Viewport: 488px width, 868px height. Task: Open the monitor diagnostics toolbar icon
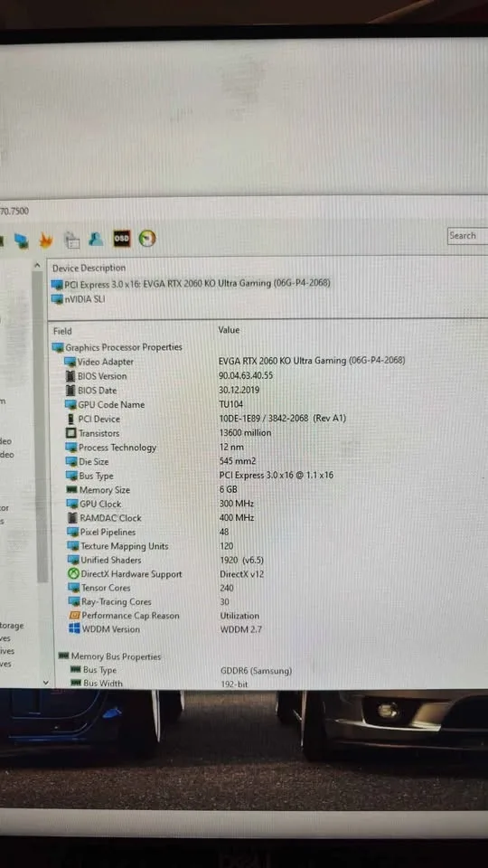[x=22, y=241]
